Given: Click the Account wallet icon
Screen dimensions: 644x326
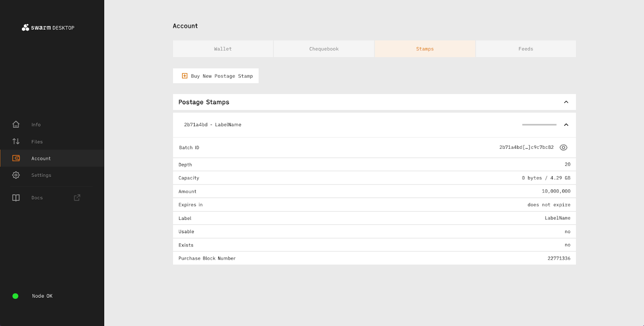Looking at the screenshot, I should (x=16, y=158).
